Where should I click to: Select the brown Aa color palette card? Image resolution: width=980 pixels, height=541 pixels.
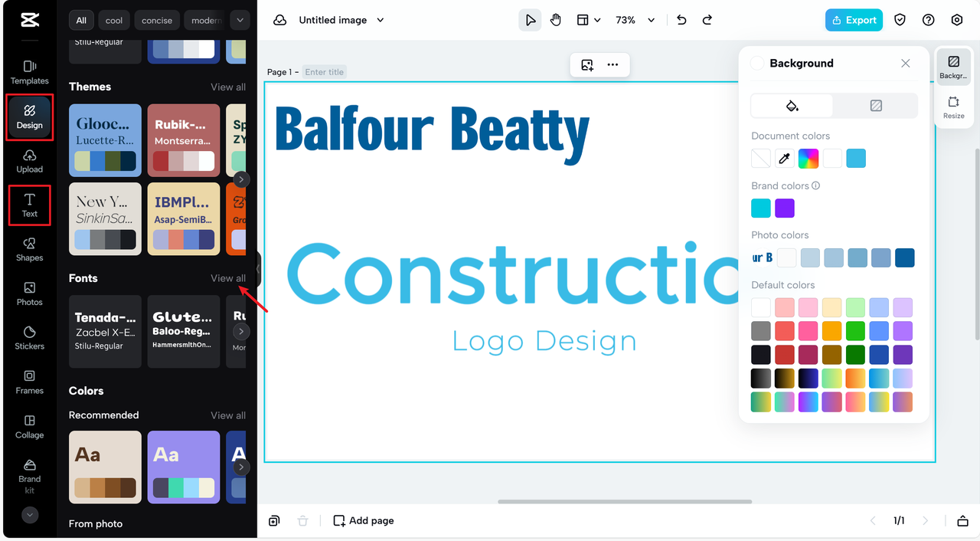105,467
